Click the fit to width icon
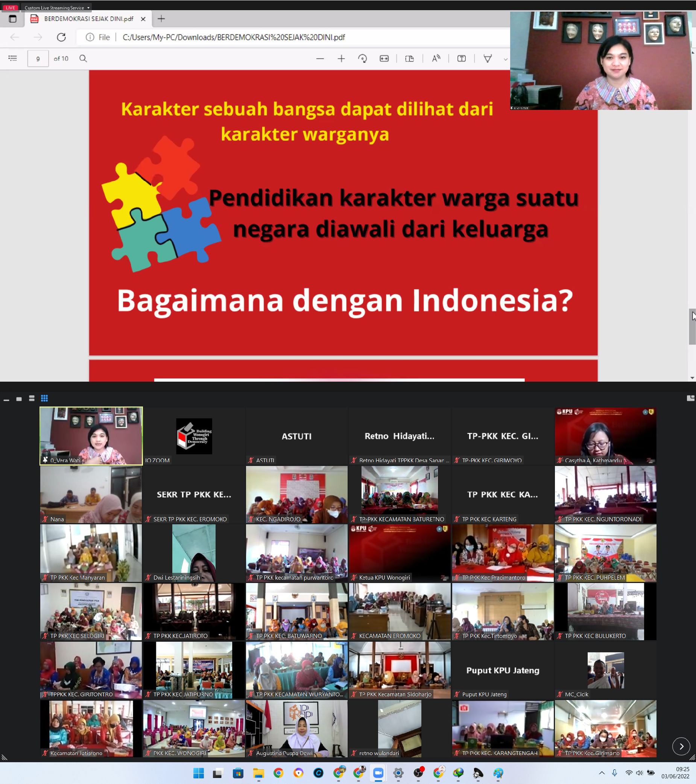This screenshot has width=696, height=784. [384, 59]
